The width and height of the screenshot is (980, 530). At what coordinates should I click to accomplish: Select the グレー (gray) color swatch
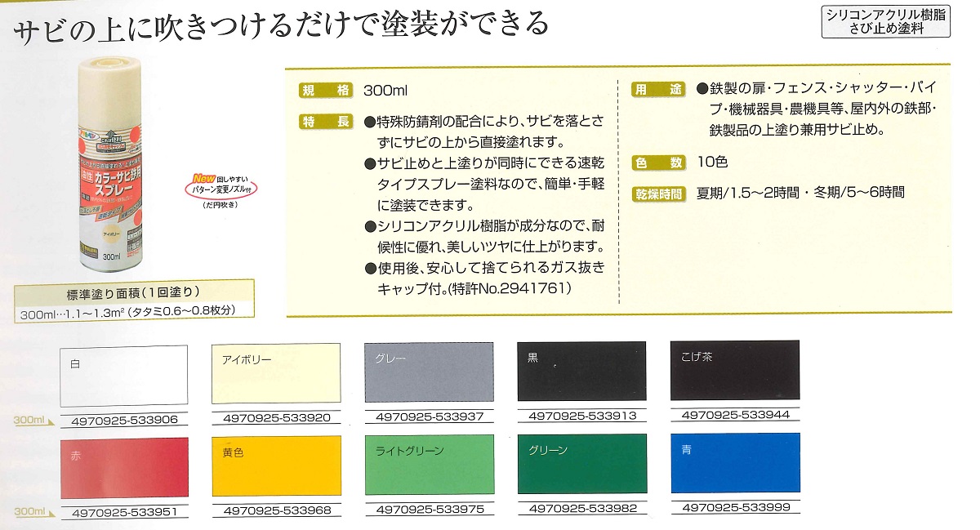click(x=428, y=376)
